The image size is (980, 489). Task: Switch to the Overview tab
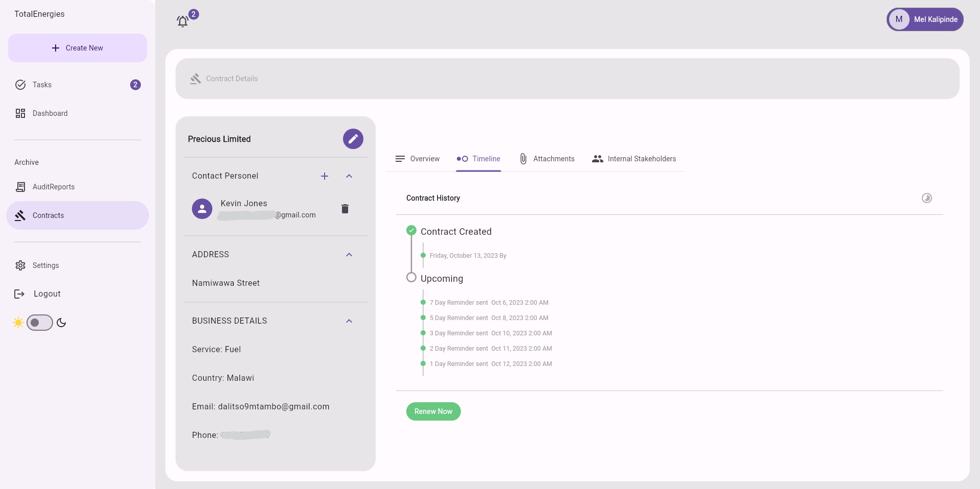pos(418,159)
